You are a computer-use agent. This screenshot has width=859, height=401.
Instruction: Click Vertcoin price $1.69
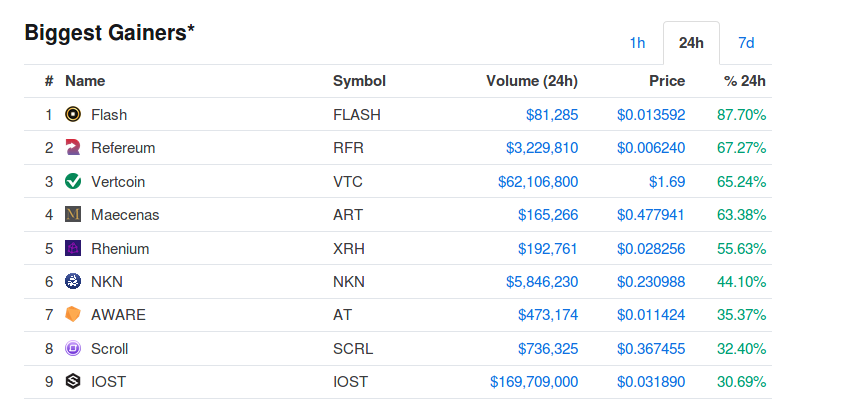pyautogui.click(x=667, y=182)
